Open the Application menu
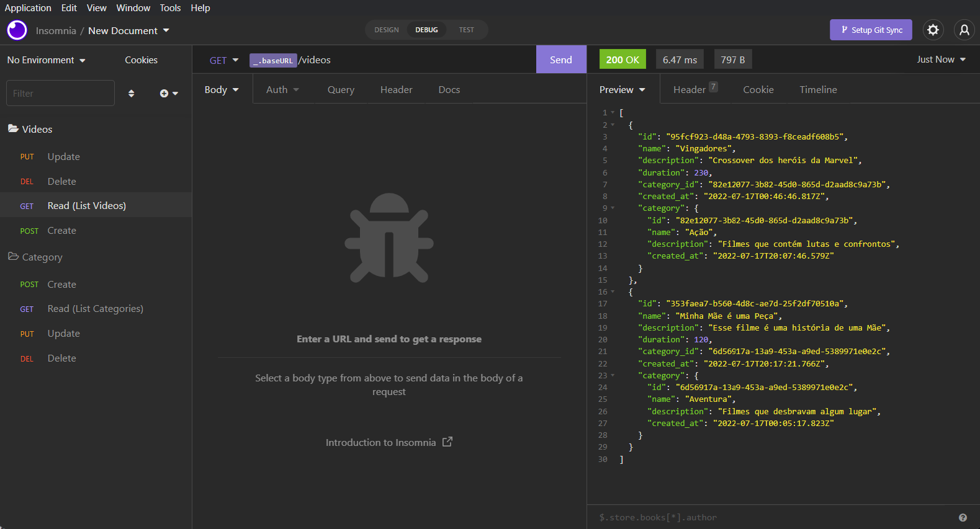This screenshot has width=980, height=529. point(28,8)
